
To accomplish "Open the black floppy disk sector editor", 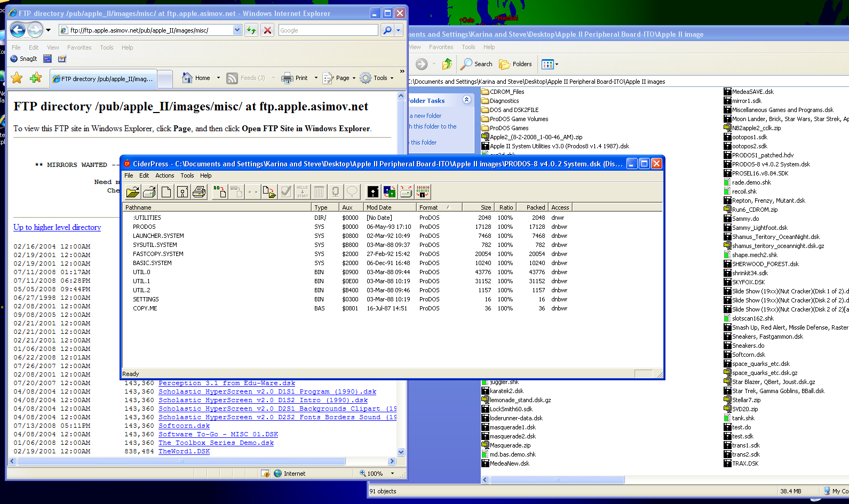I will click(x=373, y=191).
